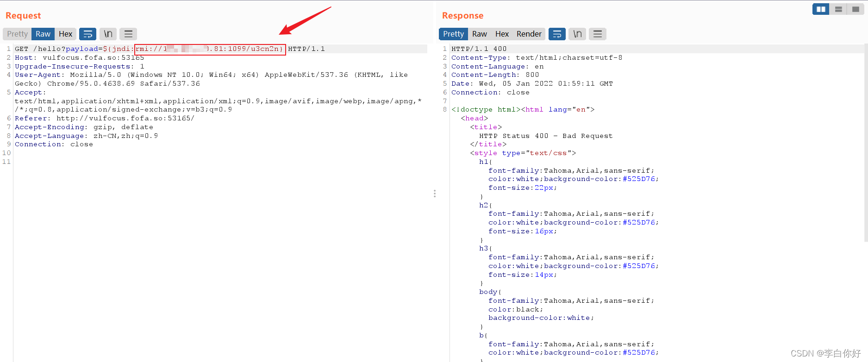Switch Request view to Pretty tab

pos(17,34)
